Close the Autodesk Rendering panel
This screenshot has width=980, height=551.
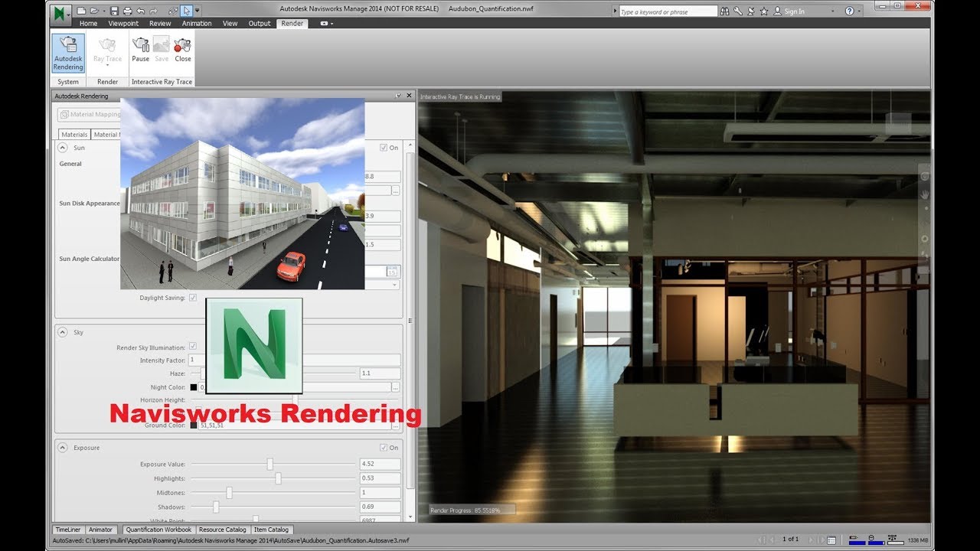coord(409,96)
